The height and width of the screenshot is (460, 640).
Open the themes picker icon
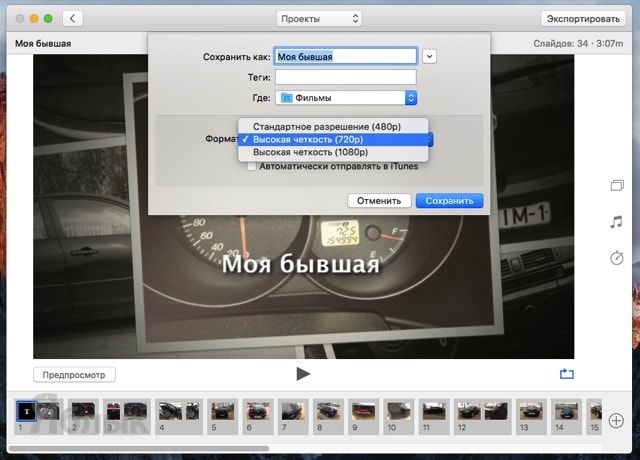617,186
